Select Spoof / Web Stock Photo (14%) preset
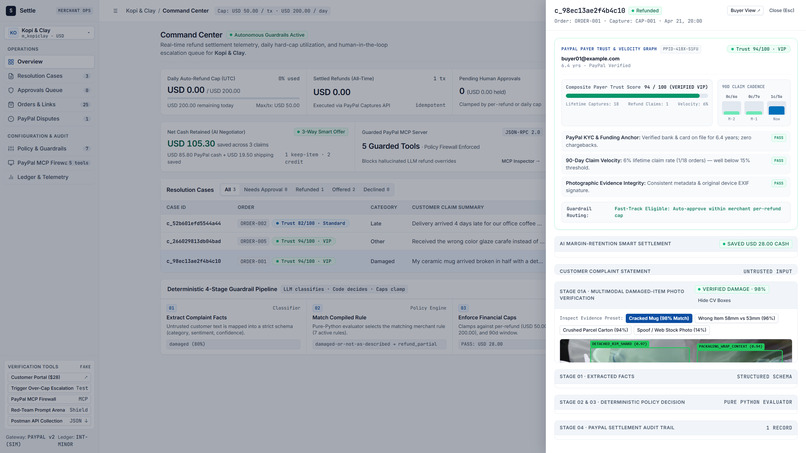Image resolution: width=806 pixels, height=453 pixels. coord(671,330)
